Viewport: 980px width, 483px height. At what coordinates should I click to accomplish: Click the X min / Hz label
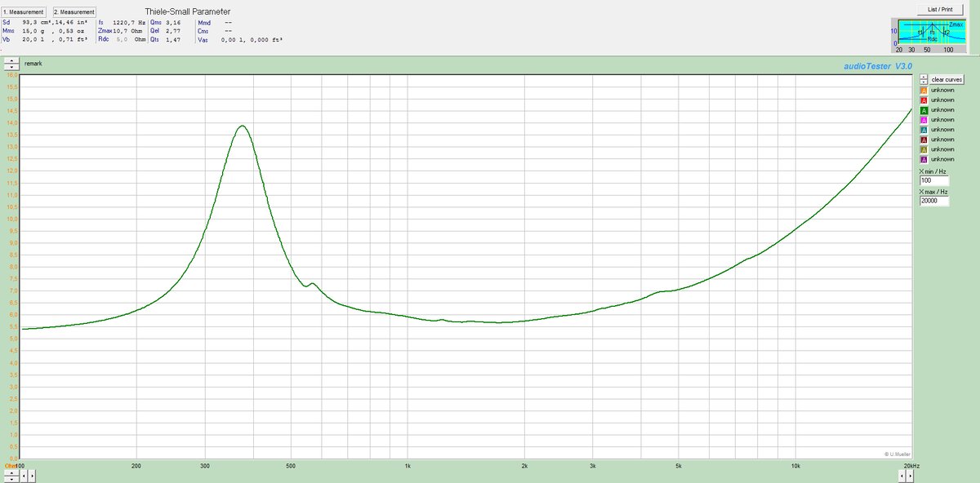(x=933, y=171)
